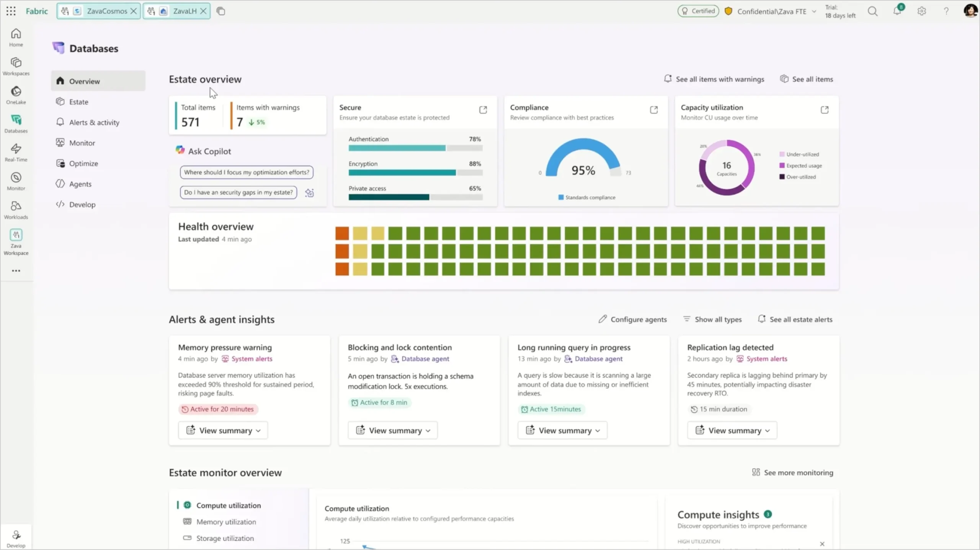This screenshot has width=980, height=550.
Task: Open the notifications bell
Action: [x=897, y=11]
